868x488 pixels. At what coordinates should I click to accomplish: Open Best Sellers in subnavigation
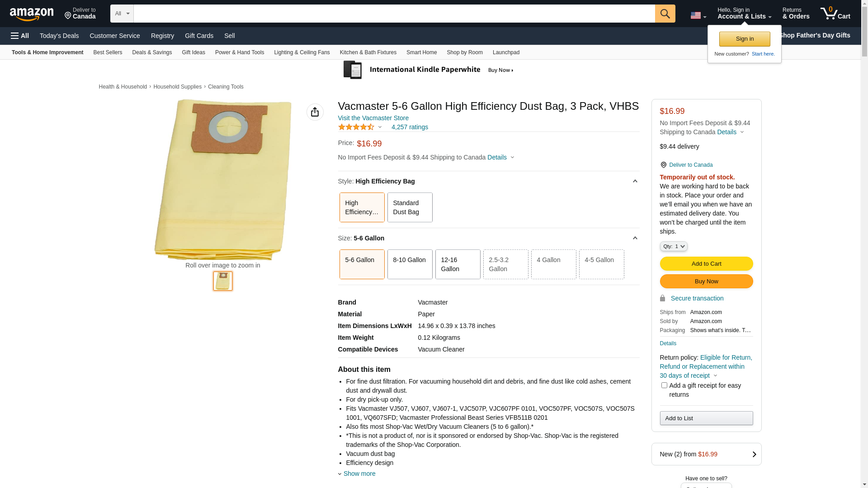pyautogui.click(x=108, y=52)
